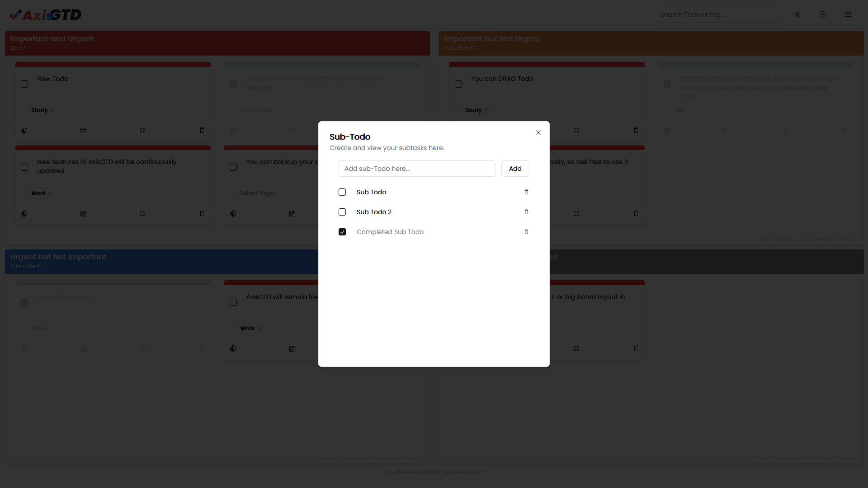Remove the Work tag on 'New features' card

pos(50,193)
